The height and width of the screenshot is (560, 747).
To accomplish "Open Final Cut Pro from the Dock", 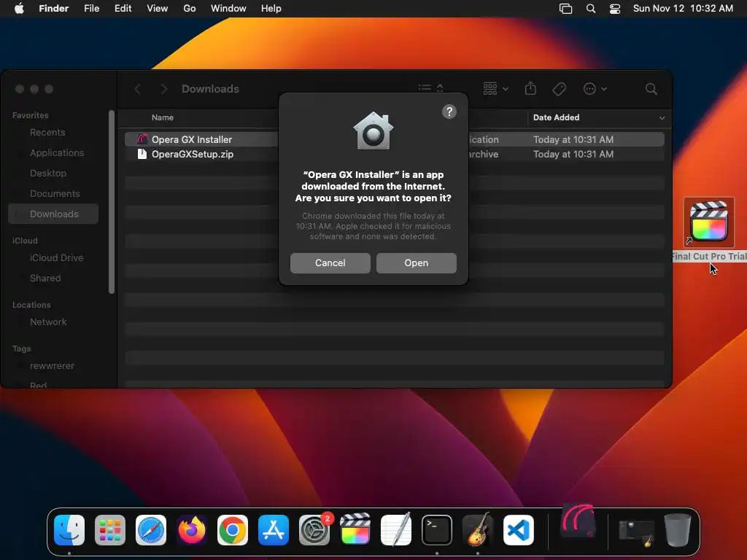I will tap(355, 529).
